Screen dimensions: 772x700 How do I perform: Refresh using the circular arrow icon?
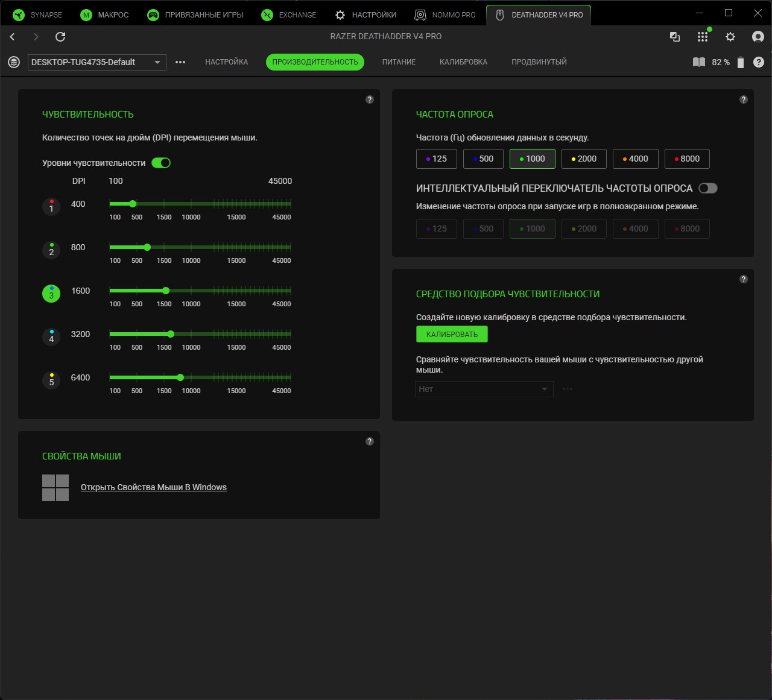(x=60, y=37)
